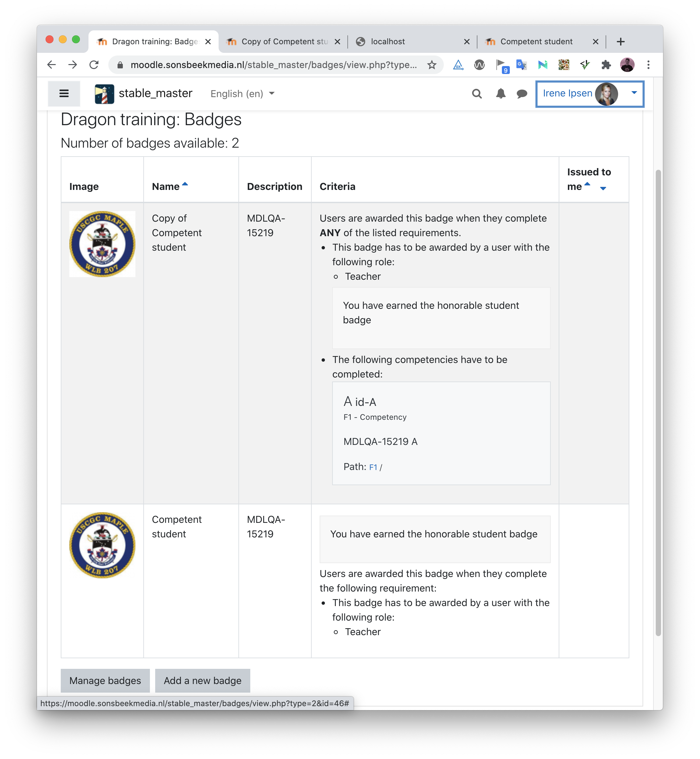700x759 pixels.
Task: Close the Copy of Competent student tab
Action: click(x=337, y=42)
